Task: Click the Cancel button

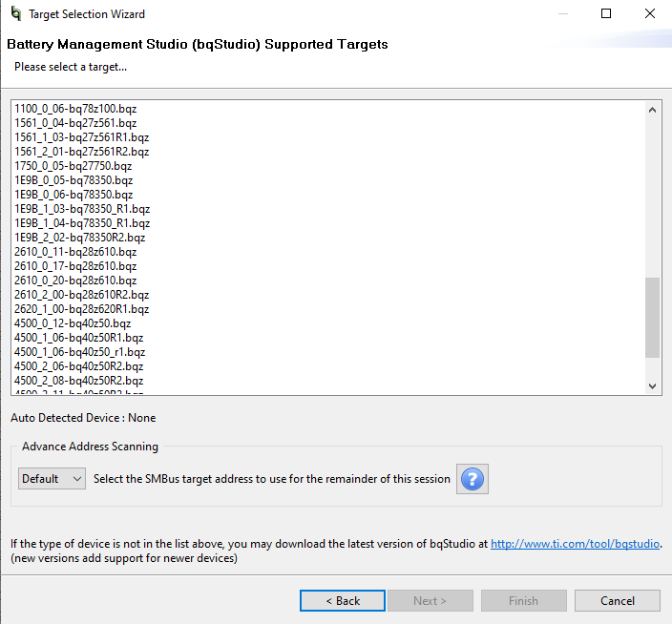Action: pyautogui.click(x=618, y=600)
